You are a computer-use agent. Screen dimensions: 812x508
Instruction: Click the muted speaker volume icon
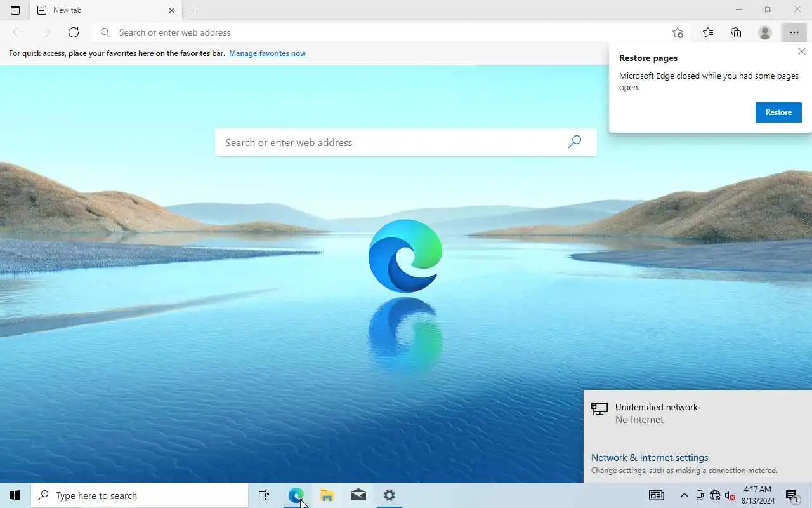pos(730,495)
